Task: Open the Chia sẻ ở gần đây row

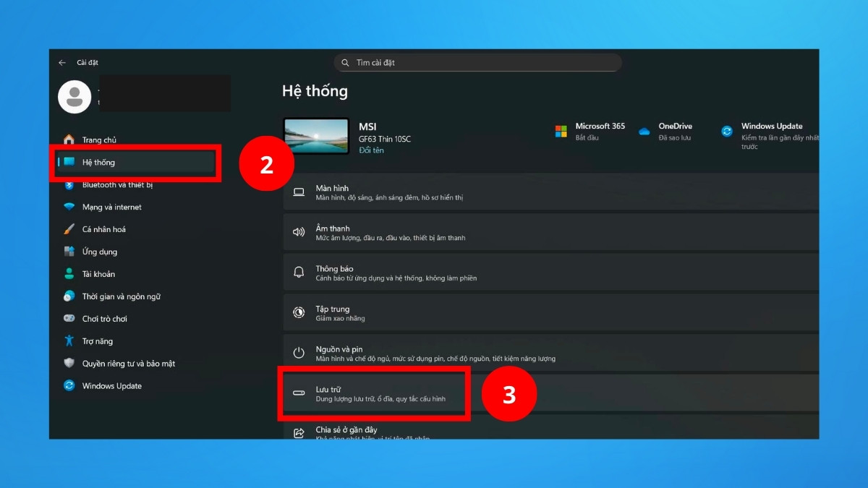Action: tap(551, 427)
